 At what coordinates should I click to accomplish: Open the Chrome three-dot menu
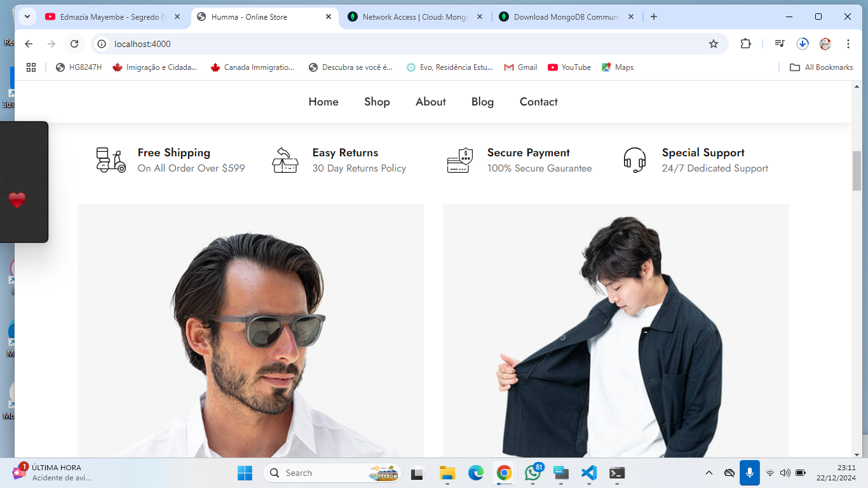pyautogui.click(x=848, y=44)
